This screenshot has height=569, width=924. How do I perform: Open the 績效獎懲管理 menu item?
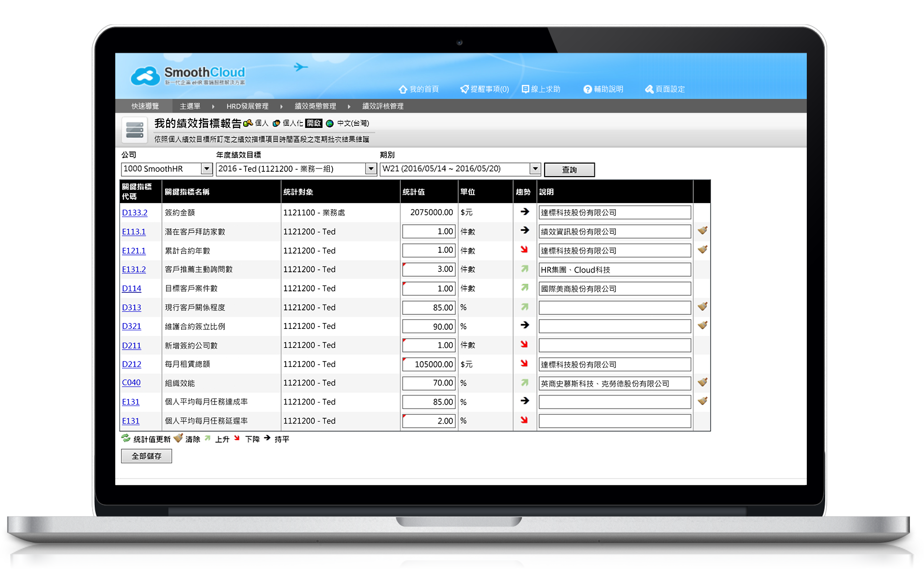click(x=315, y=106)
